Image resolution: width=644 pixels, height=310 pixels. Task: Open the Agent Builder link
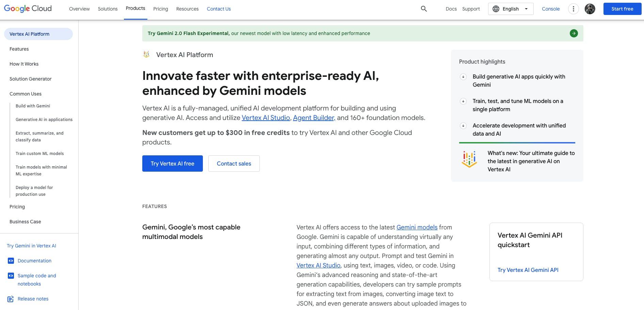314,118
